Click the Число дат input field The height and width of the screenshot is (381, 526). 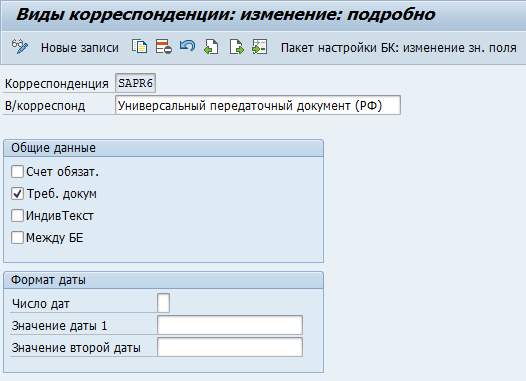[163, 303]
